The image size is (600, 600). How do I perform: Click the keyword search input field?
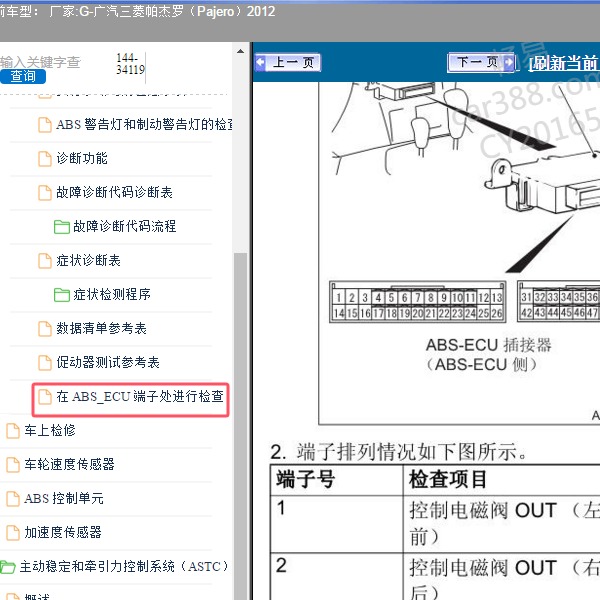pos(40,62)
